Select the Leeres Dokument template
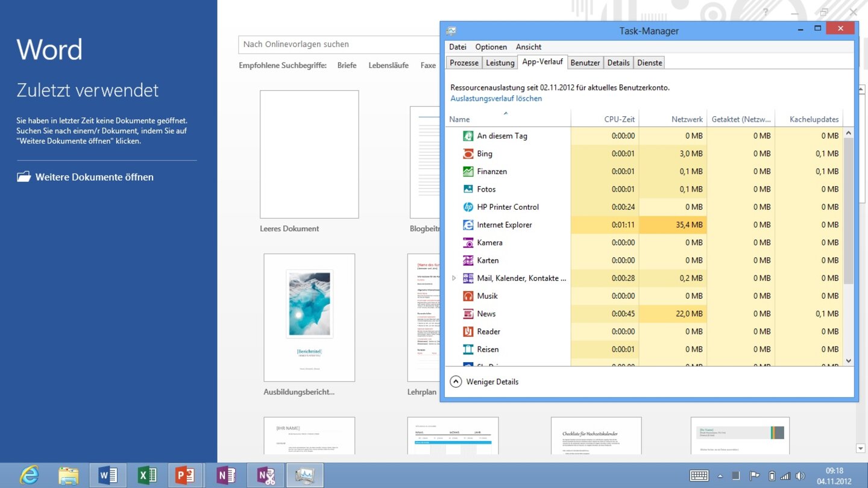Viewport: 868px width, 488px height. pos(309,154)
